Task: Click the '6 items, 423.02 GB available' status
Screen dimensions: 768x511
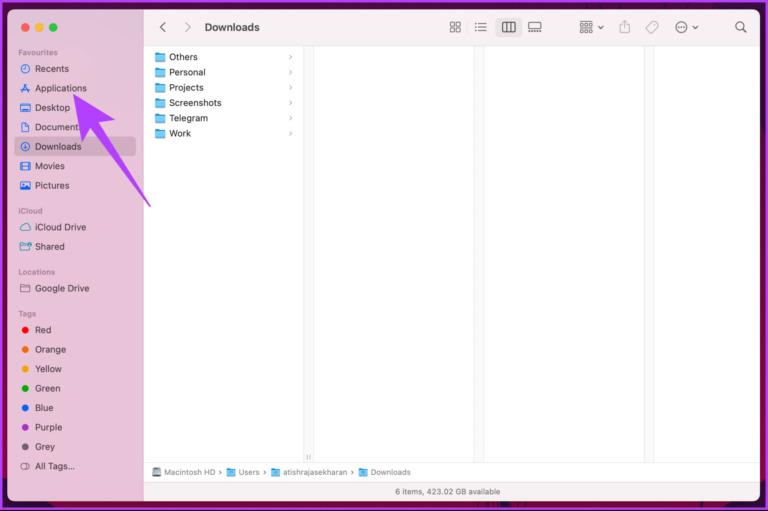Action: coord(448,491)
